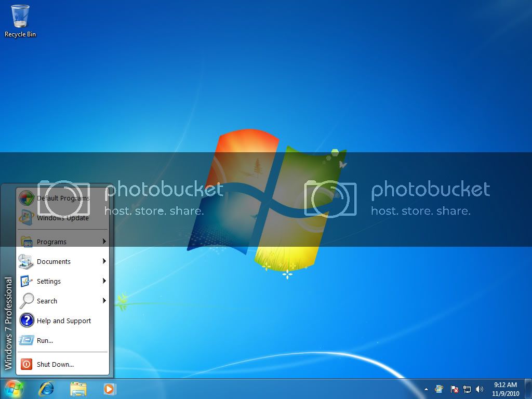532x399 pixels.
Task: Open the Recycle Bin desktop icon
Action: point(20,20)
